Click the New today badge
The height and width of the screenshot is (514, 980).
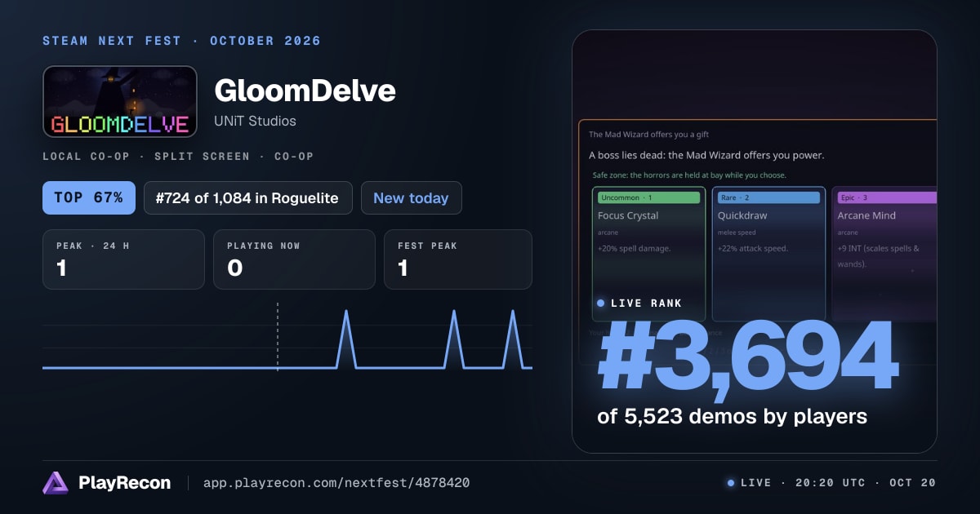[411, 198]
